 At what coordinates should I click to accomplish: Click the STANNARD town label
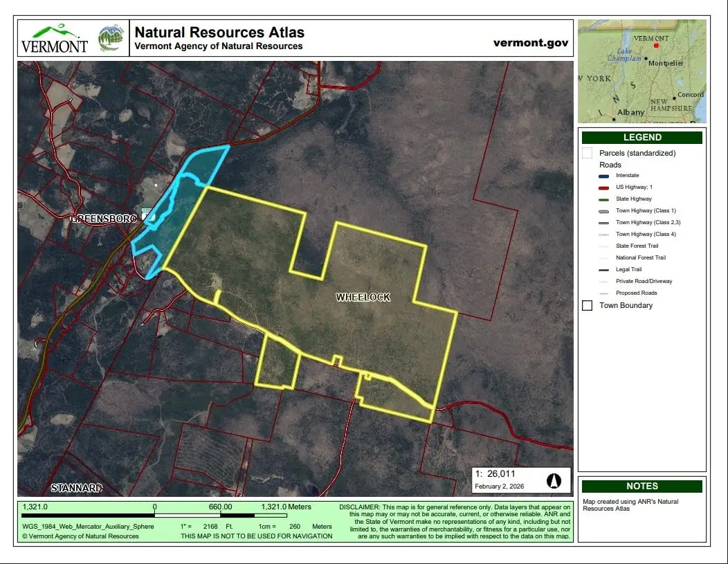tap(77, 488)
